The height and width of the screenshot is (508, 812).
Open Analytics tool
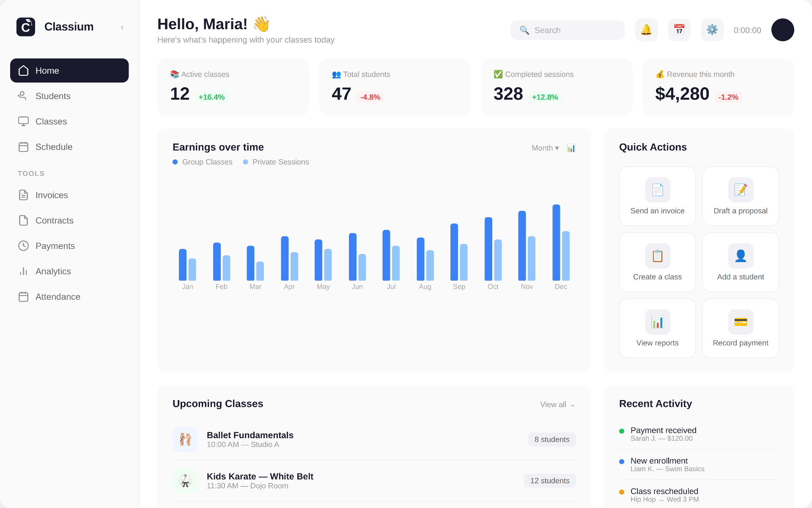[x=69, y=271]
